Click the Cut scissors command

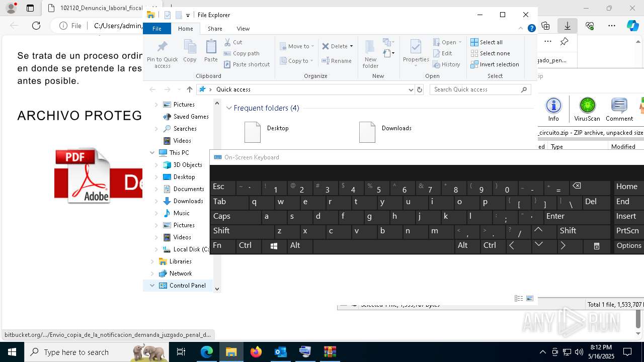tap(233, 42)
